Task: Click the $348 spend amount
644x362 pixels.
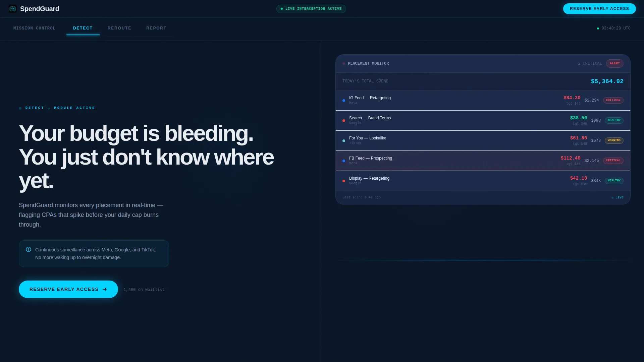Action: tap(596, 181)
